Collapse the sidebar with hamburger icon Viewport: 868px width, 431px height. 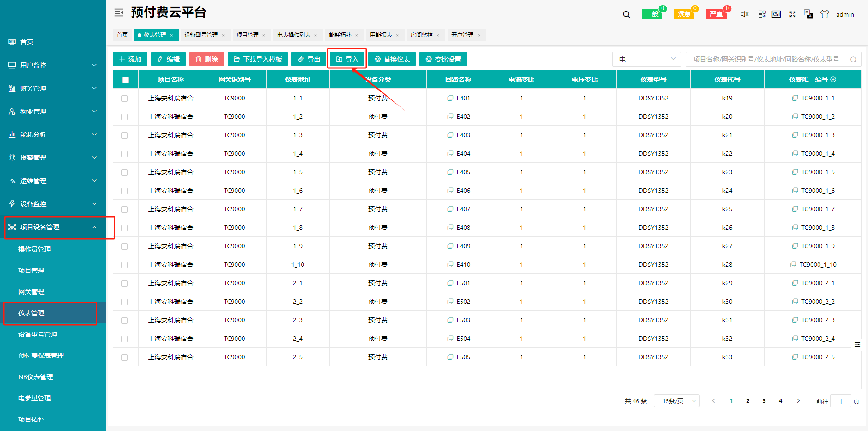(119, 12)
